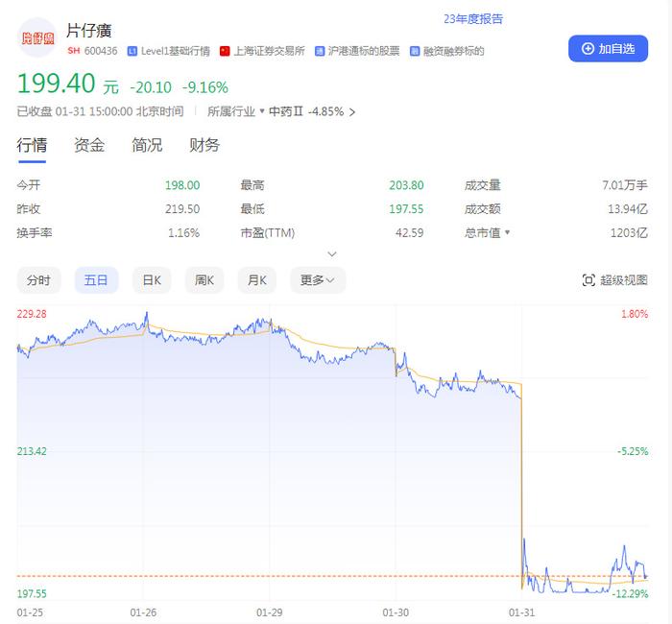
Task: Click the -5.25% axis label
Action: point(633,451)
